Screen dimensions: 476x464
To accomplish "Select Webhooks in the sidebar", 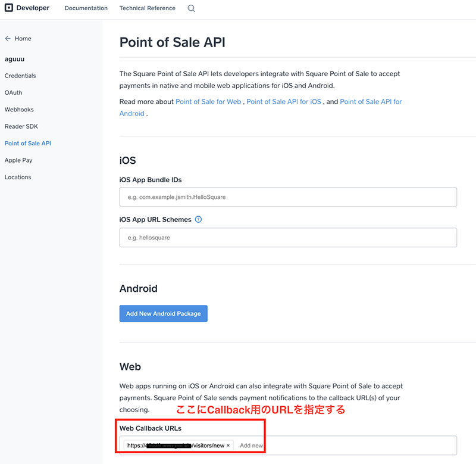I will click(x=19, y=110).
